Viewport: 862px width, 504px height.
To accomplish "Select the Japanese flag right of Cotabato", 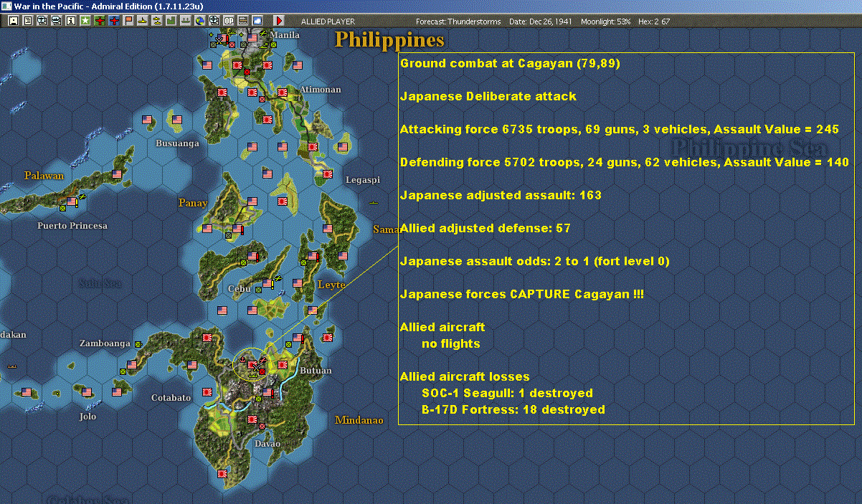I will click(x=208, y=391).
